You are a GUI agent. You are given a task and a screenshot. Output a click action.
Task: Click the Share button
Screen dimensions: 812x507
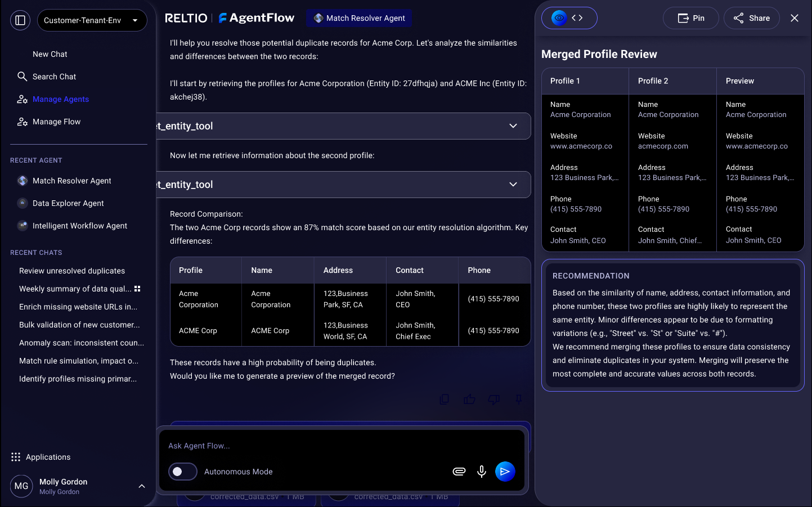pyautogui.click(x=752, y=17)
